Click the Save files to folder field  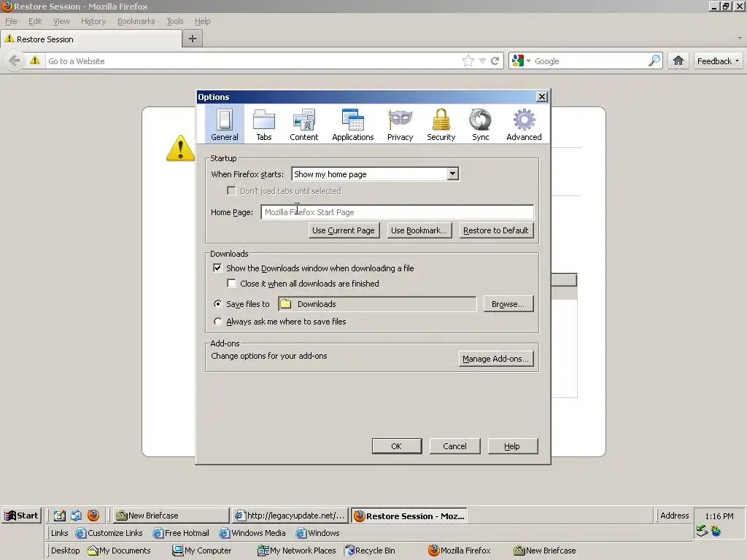[376, 304]
